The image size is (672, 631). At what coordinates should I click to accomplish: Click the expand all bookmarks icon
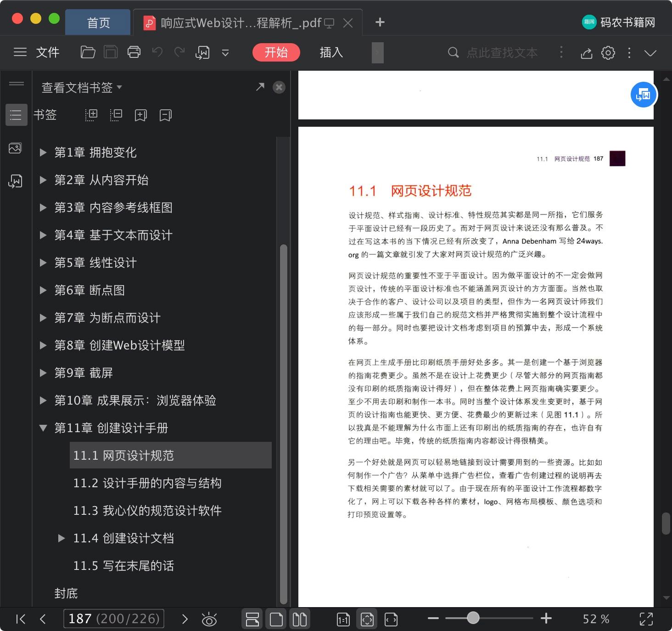click(x=91, y=115)
